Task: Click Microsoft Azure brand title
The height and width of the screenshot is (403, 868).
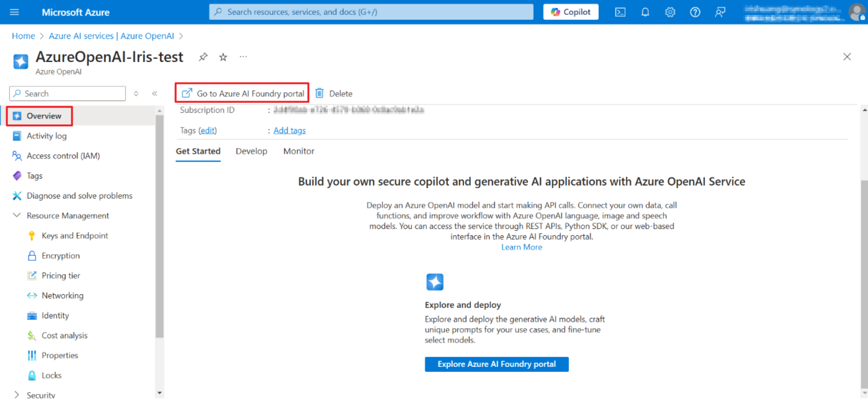Action: 76,12
